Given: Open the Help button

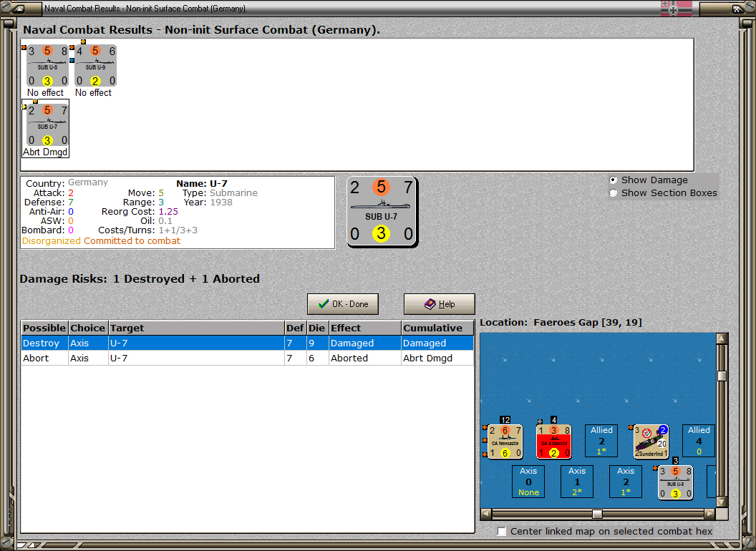Looking at the screenshot, I should [440, 304].
